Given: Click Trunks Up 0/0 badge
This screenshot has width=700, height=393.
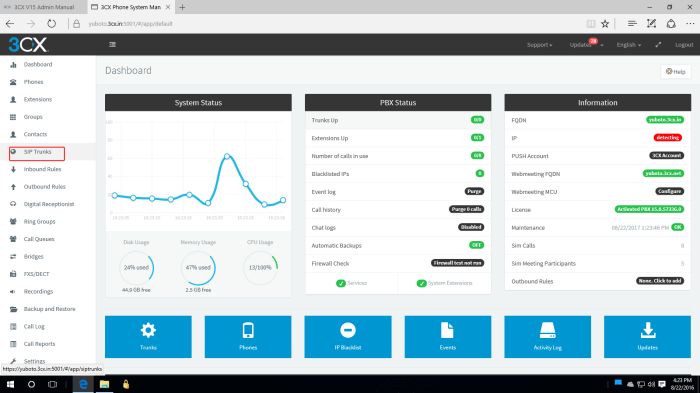Looking at the screenshot, I should click(477, 120).
